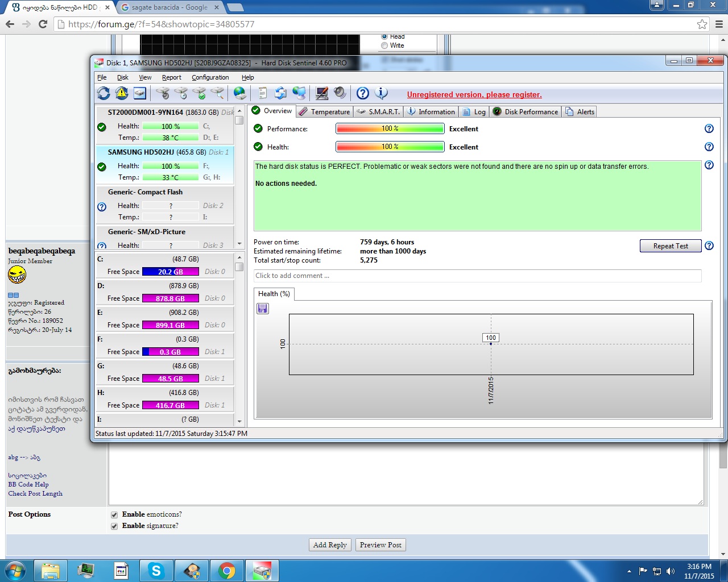The width and height of the screenshot is (728, 582).
Task: Switch to the Information tab
Action: pyautogui.click(x=431, y=112)
